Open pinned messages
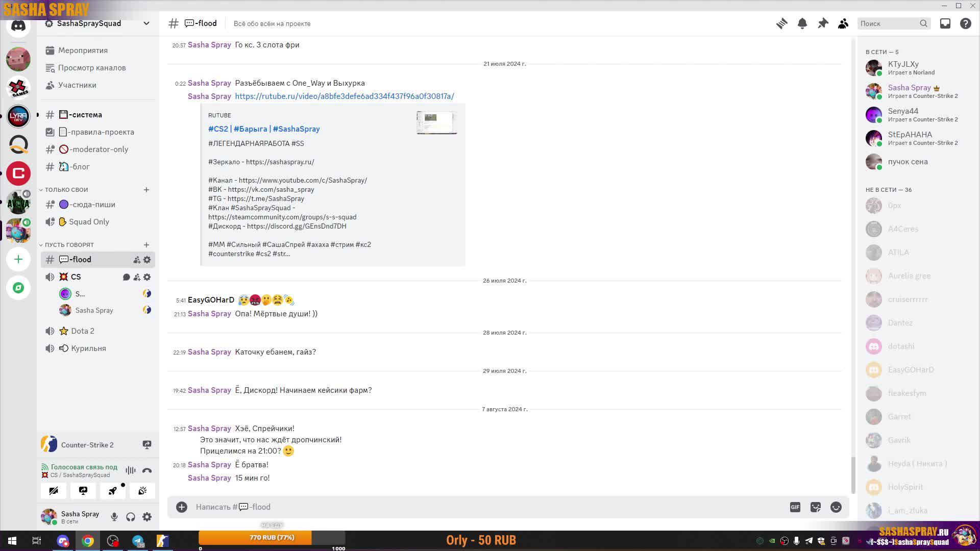Viewport: 980px width, 551px height. click(x=823, y=23)
